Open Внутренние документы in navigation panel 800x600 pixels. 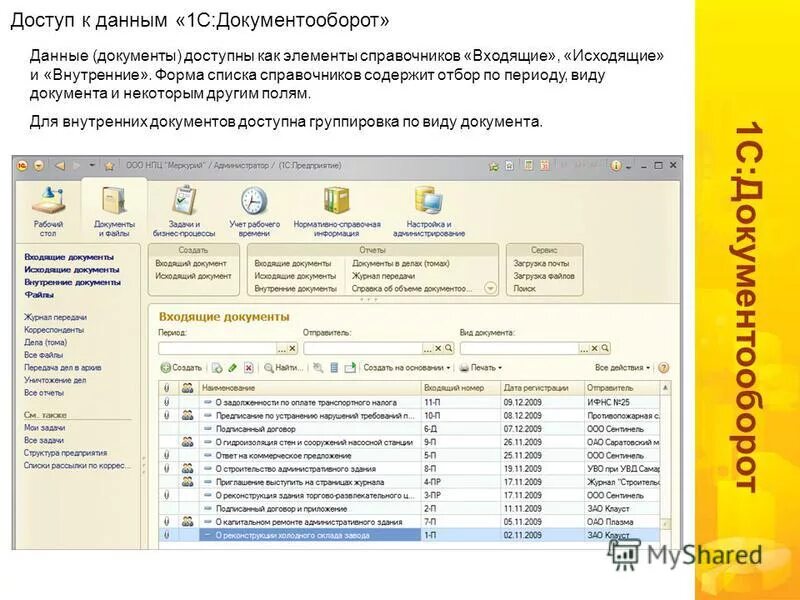pyautogui.click(x=72, y=282)
